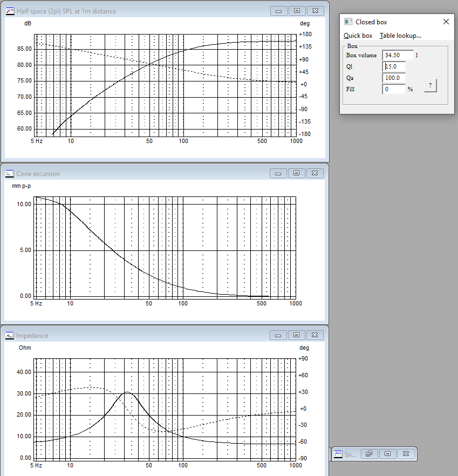Click the Box volume label
Screen dimensions: 458x476
coord(361,55)
